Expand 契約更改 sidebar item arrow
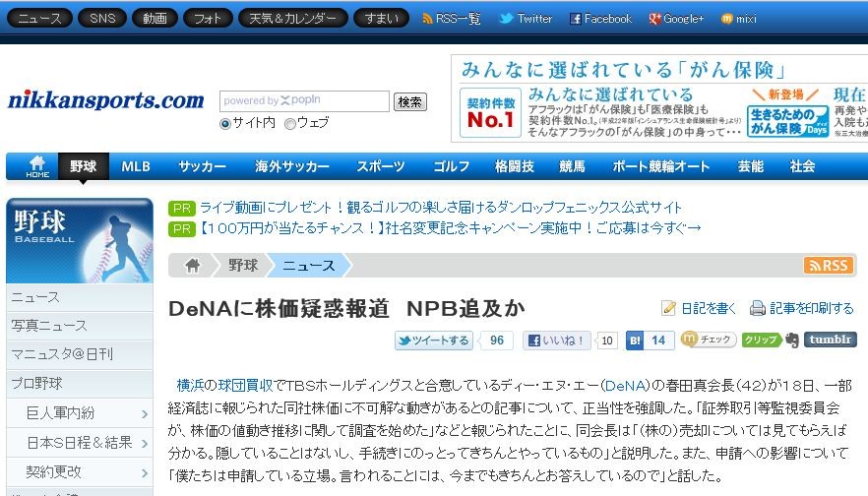Viewport: 868px width, 496px height. 145,472
